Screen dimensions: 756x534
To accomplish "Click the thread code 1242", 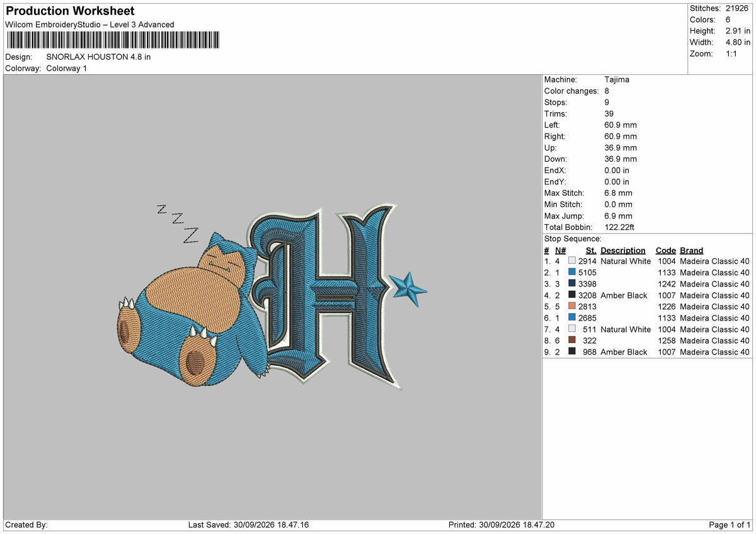I will coord(667,284).
